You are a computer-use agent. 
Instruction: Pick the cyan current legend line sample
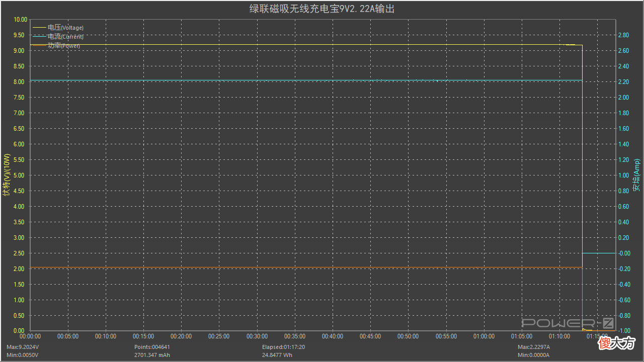(39, 37)
